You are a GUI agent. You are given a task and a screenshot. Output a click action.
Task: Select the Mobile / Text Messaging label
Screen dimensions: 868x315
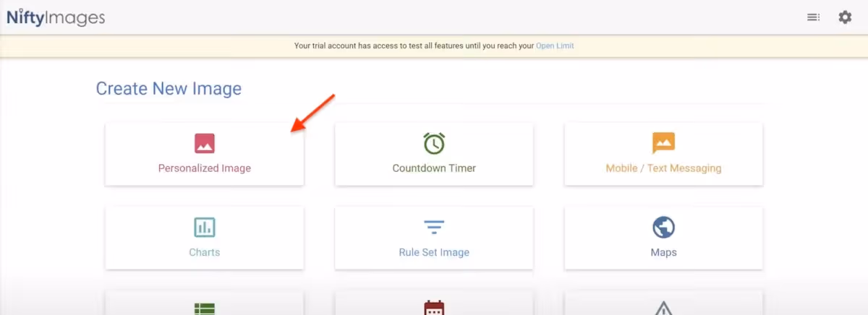[x=663, y=168]
